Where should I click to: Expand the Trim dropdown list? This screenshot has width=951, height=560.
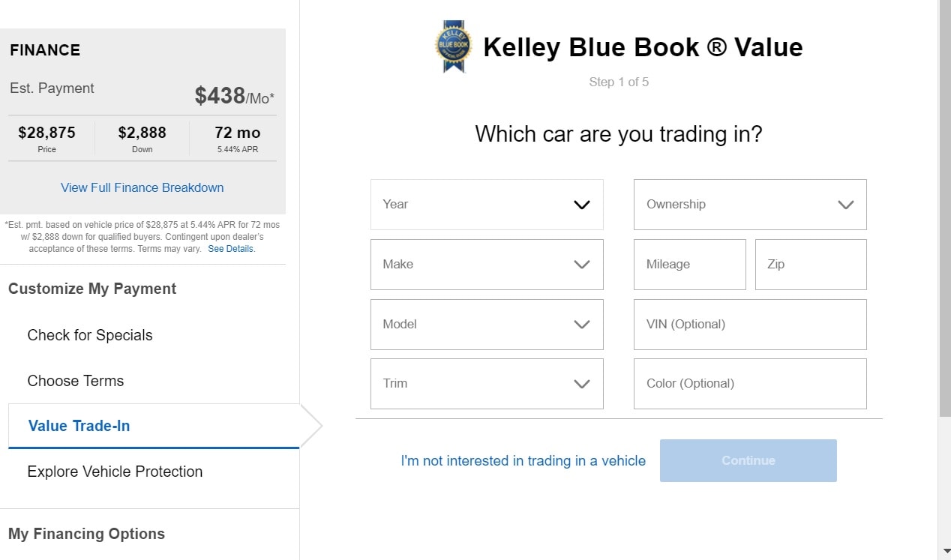point(487,384)
